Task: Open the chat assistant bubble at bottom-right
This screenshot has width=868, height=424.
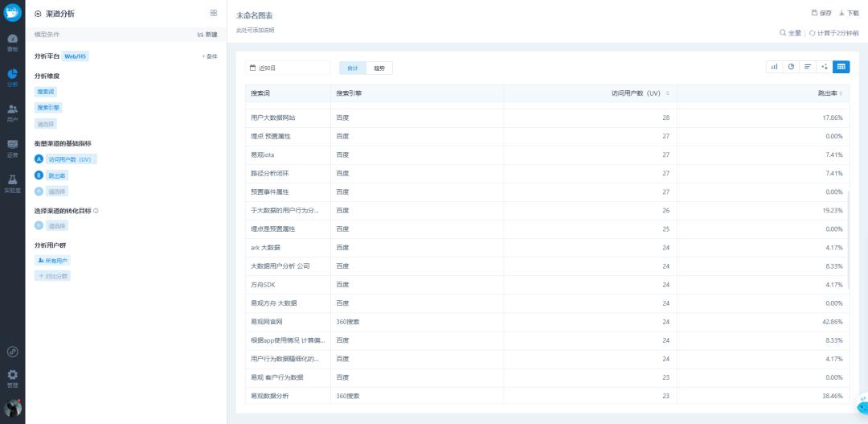Action: pos(862,404)
